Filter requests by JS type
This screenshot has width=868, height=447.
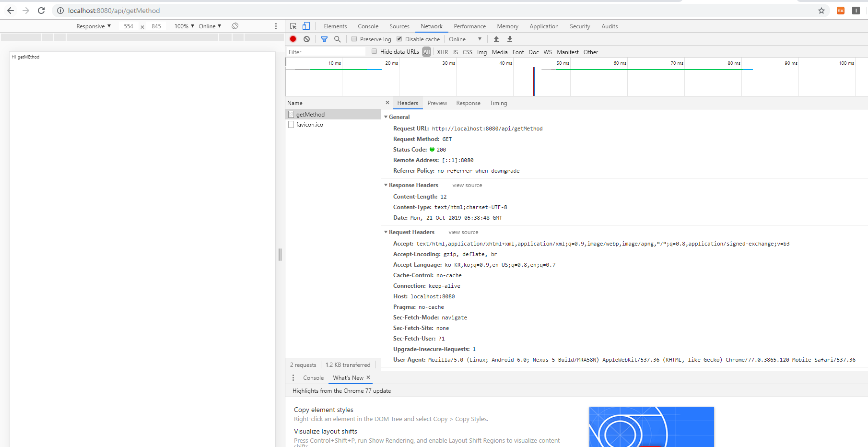pyautogui.click(x=455, y=52)
